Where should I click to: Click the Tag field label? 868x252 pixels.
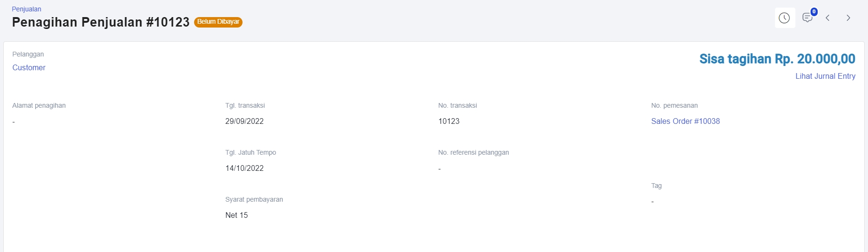[x=656, y=186]
